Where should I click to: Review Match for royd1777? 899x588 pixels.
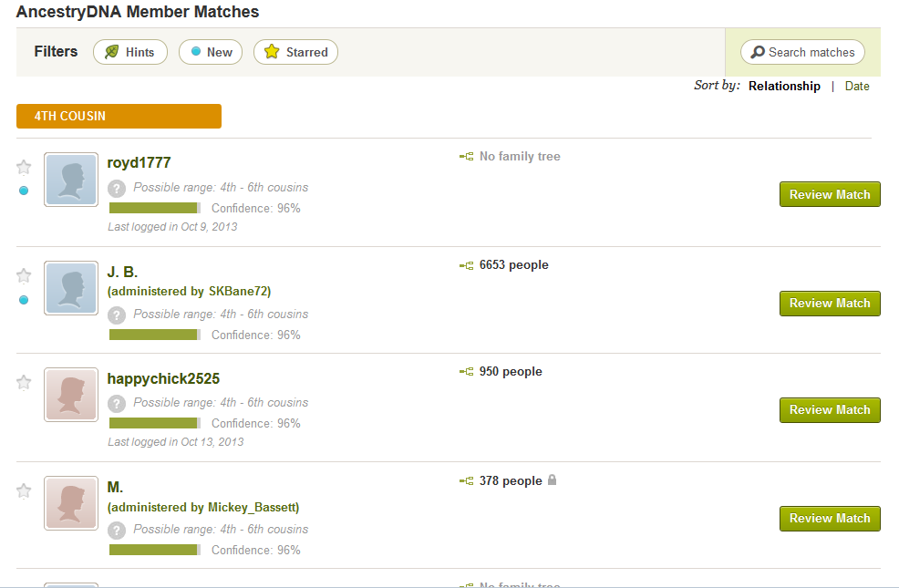(830, 194)
